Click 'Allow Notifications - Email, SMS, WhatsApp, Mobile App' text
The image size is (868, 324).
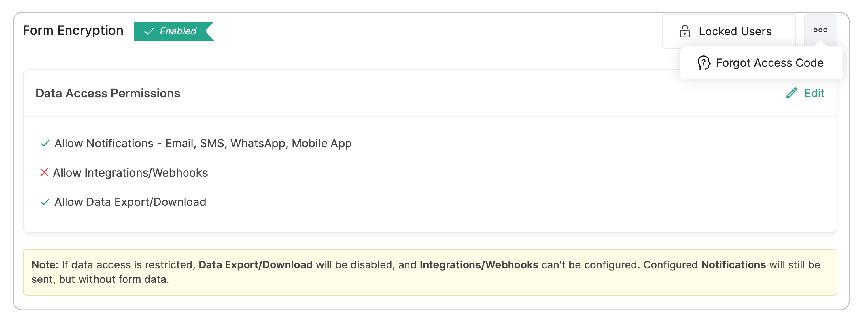tap(203, 143)
